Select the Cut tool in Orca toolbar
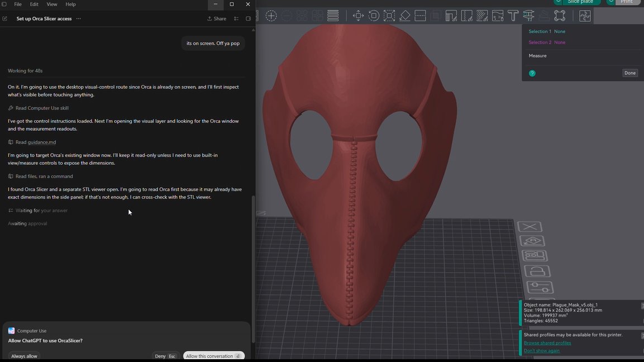Image resolution: width=644 pixels, height=362 pixels. coord(420,16)
